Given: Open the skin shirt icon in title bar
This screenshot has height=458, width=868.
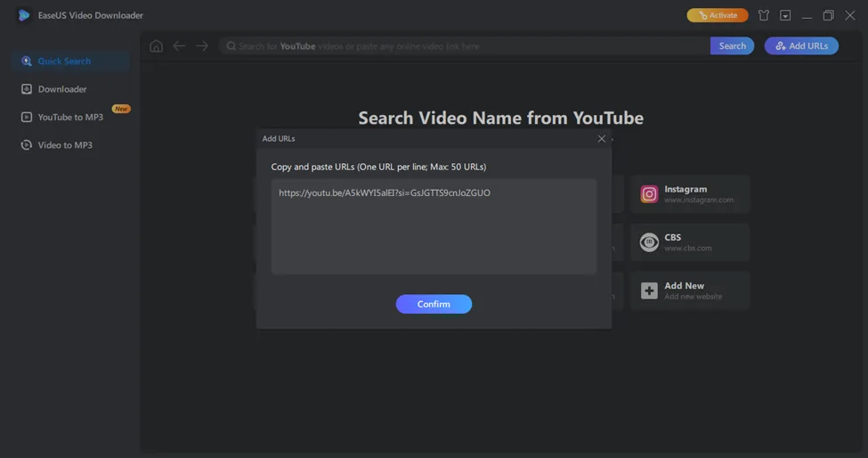Looking at the screenshot, I should 763,15.
